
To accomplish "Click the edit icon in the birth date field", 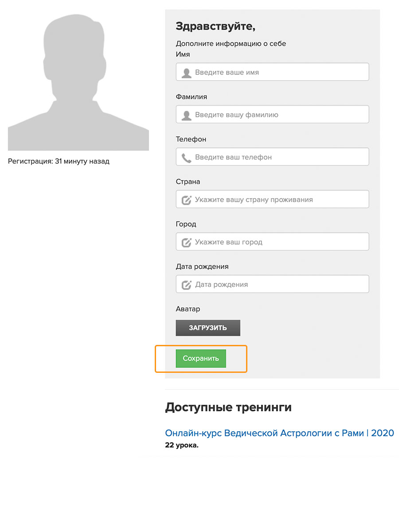I will click(x=187, y=285).
